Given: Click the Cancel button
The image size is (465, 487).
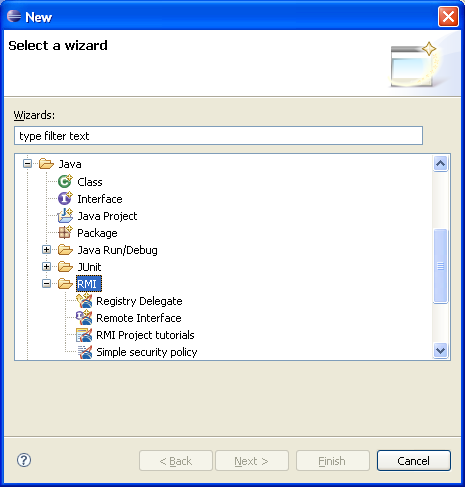Looking at the screenshot, I should (414, 461).
